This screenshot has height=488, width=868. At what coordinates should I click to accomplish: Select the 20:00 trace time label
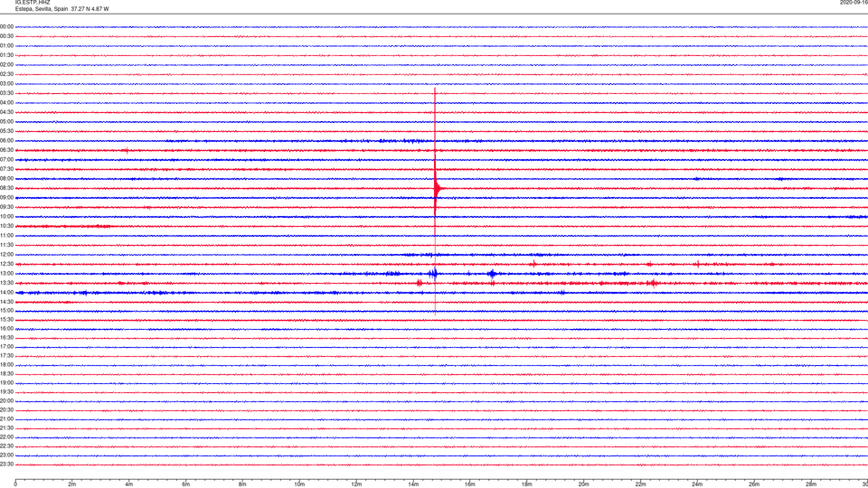pyautogui.click(x=6, y=400)
